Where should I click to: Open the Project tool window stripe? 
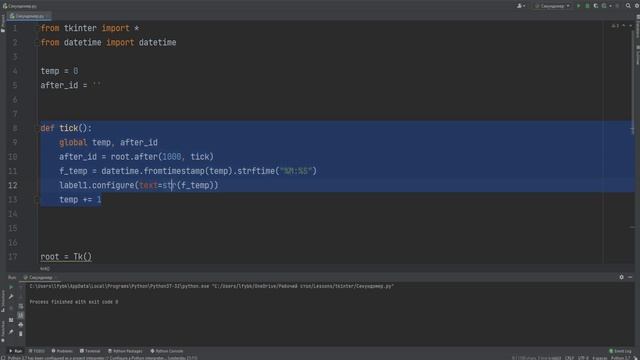3,24
